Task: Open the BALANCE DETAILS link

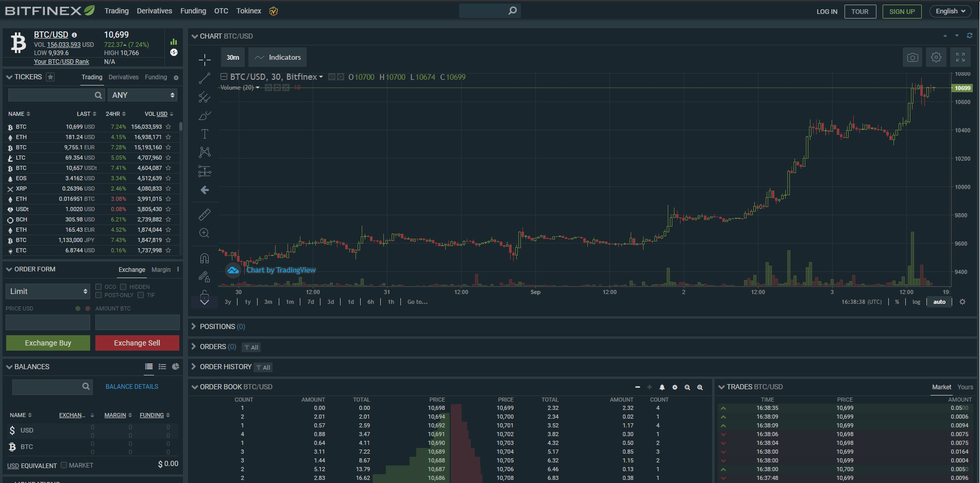Action: 132,387
